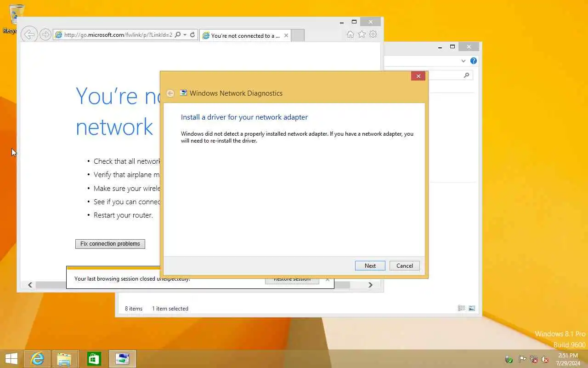This screenshot has height=368, width=588.
Task: Maximize the Internet Explorer window
Action: [x=354, y=22]
